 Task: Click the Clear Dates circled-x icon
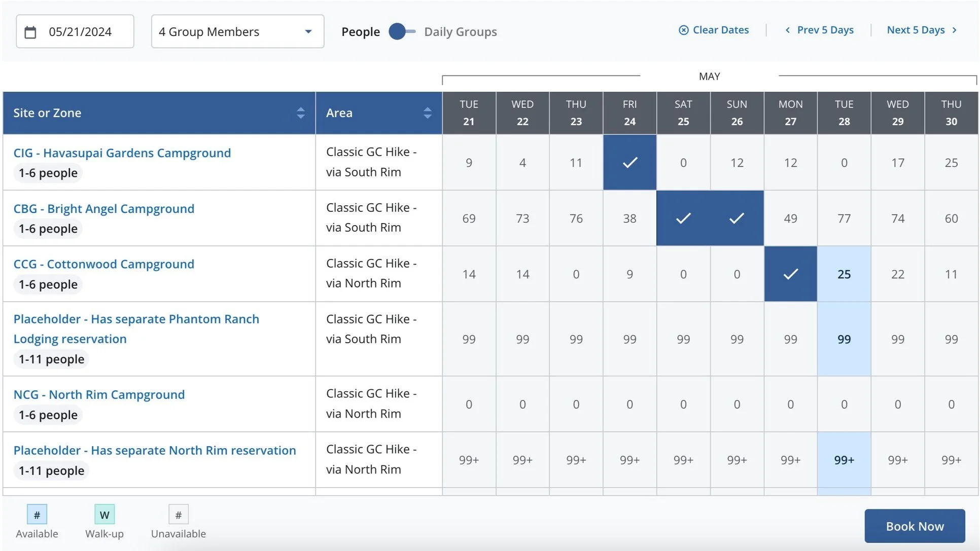click(x=683, y=30)
